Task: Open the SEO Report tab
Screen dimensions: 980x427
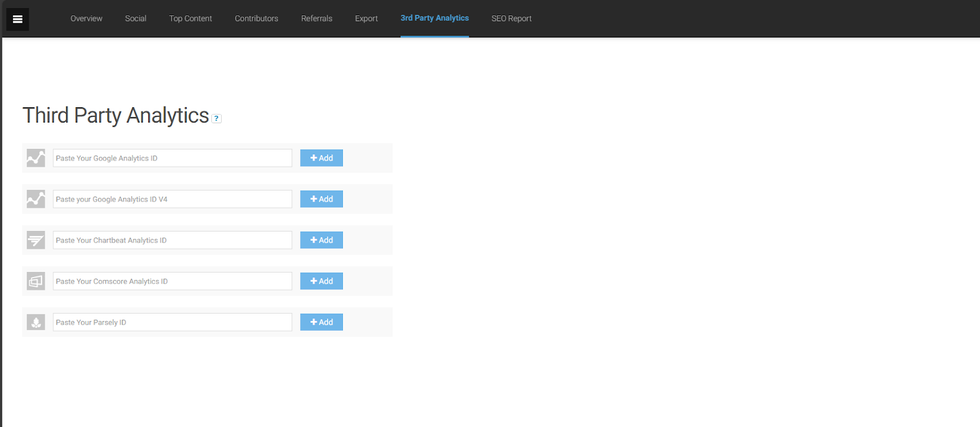Action: coord(511,19)
